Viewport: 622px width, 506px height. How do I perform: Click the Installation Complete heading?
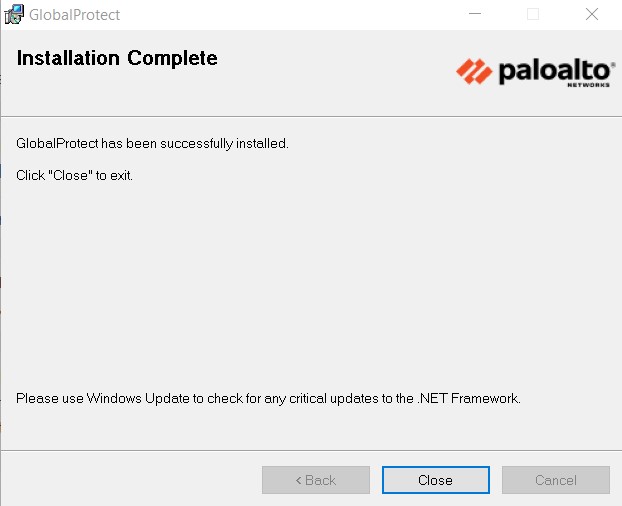[117, 58]
